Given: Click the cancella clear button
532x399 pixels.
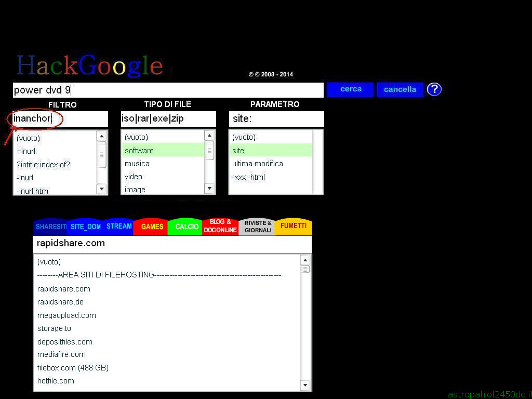Looking at the screenshot, I should 400,89.
